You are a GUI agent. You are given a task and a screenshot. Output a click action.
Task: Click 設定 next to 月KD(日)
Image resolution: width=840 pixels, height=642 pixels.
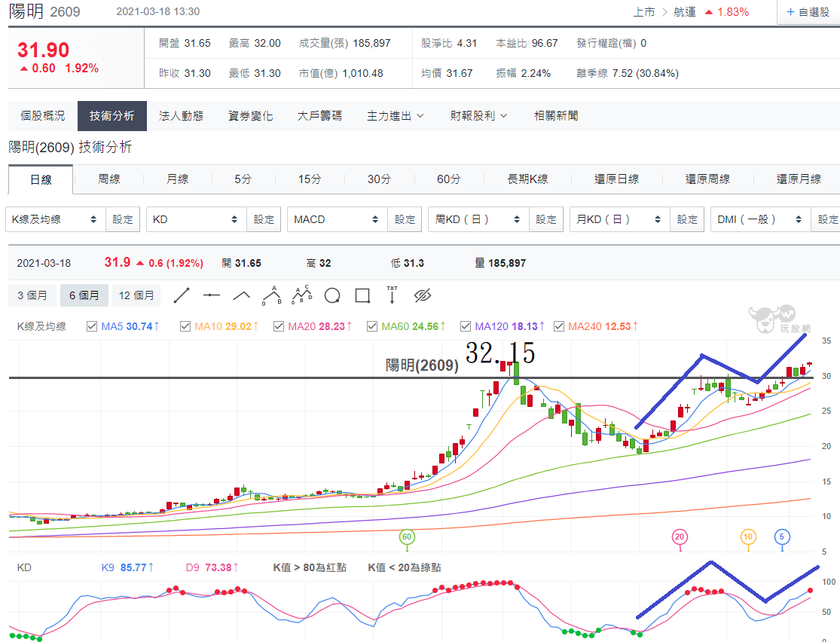[687, 219]
